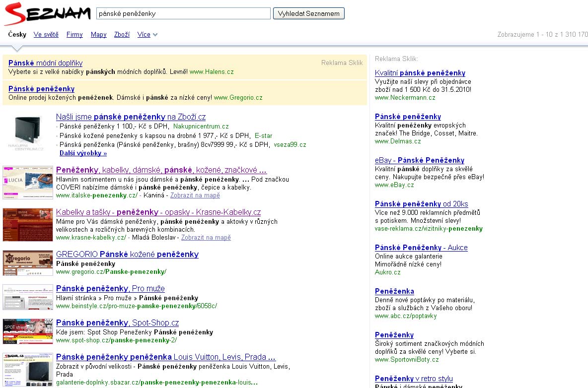Expand the Více dropdown menu
Viewport: 588px width, 388px height.
(x=147, y=34)
